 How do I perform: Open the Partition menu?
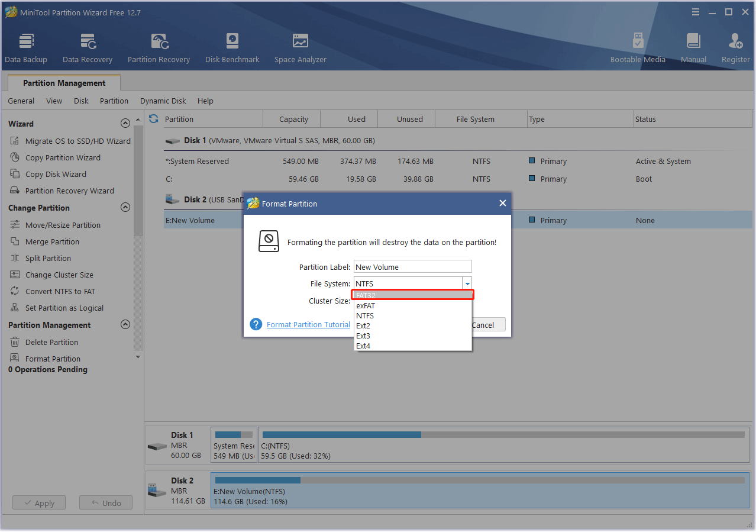[x=114, y=101]
